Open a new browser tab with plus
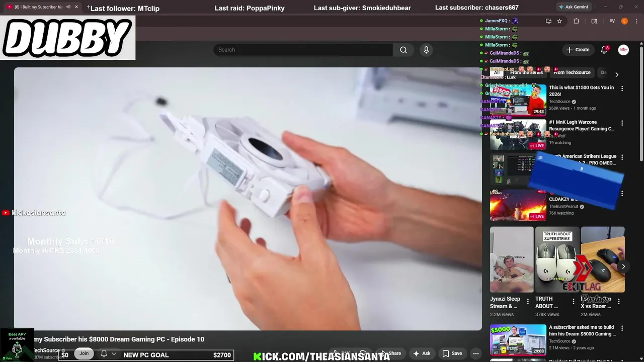 (89, 7)
